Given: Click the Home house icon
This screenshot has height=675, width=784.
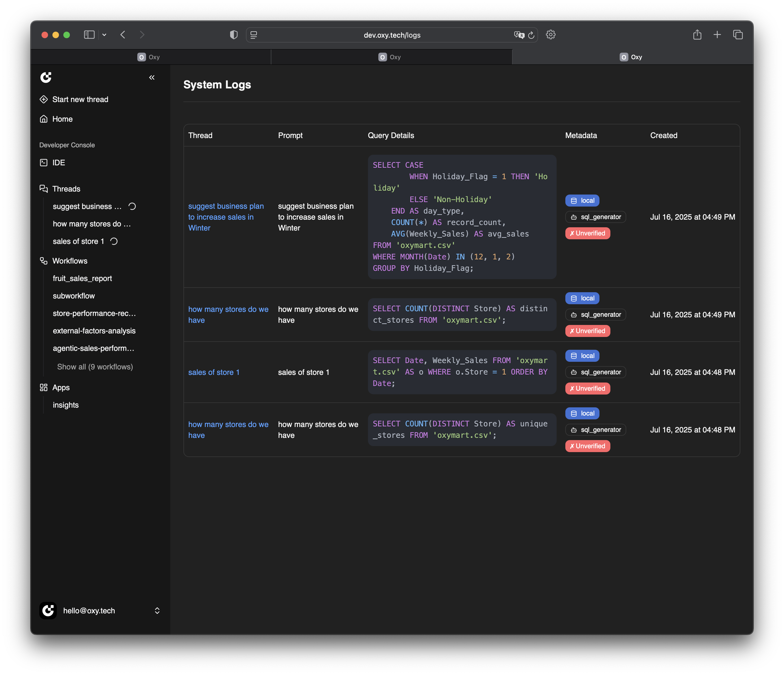Looking at the screenshot, I should tap(44, 119).
